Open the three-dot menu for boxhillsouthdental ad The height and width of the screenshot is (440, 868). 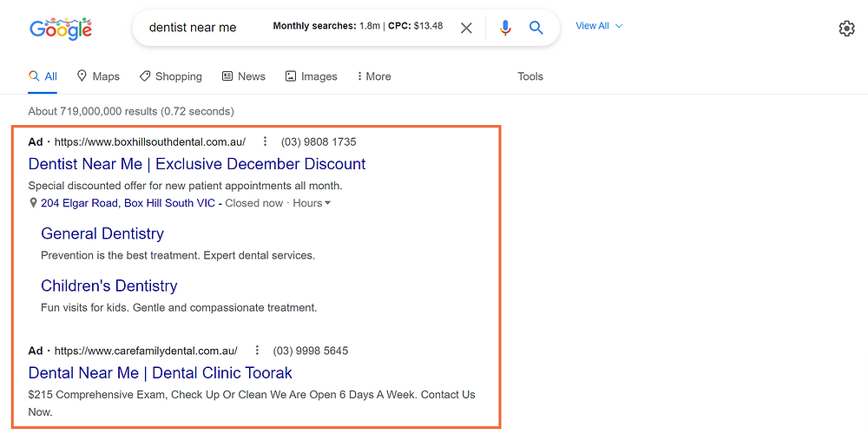click(x=265, y=141)
